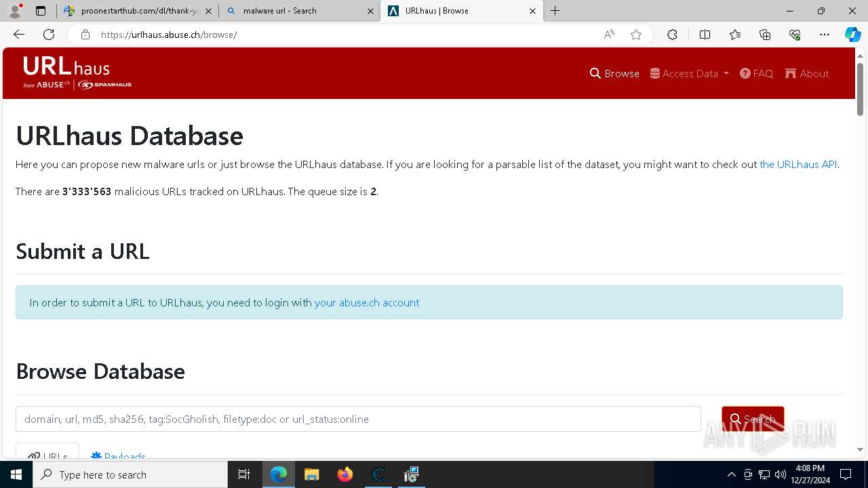This screenshot has height=488, width=868.
Task: Open Task View on taskbar
Action: tap(244, 474)
